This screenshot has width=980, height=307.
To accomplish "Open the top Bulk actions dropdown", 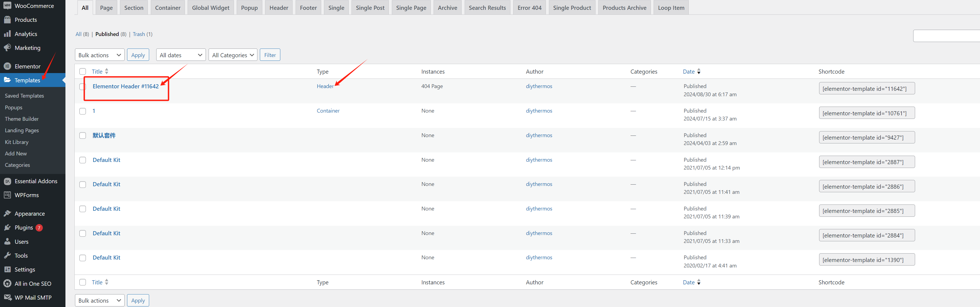I will pos(100,55).
